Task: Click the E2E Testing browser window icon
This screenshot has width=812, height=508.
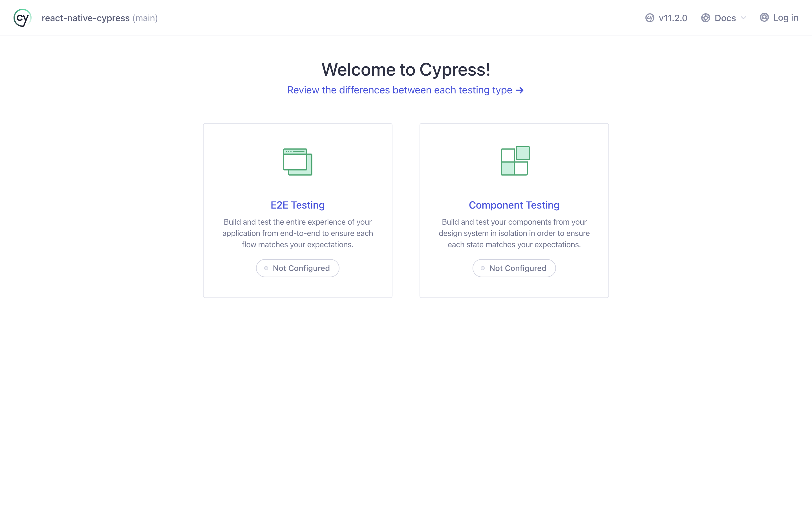Action: click(298, 162)
